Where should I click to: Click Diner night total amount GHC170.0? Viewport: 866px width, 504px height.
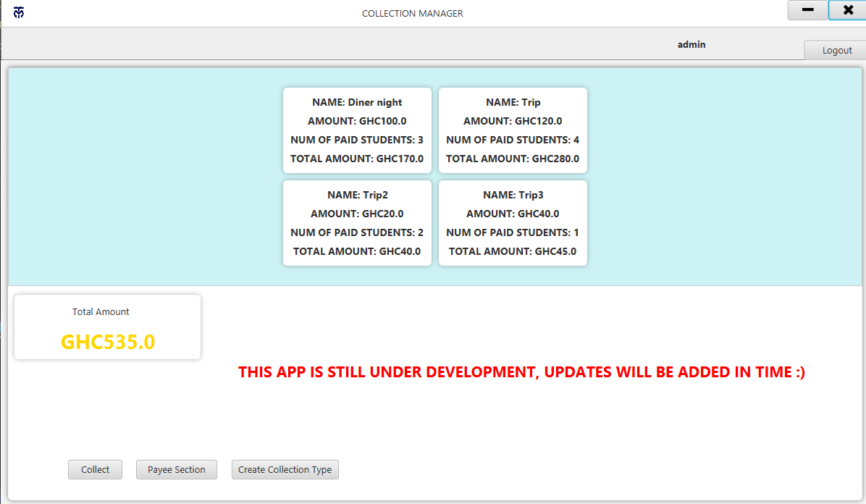coord(357,159)
